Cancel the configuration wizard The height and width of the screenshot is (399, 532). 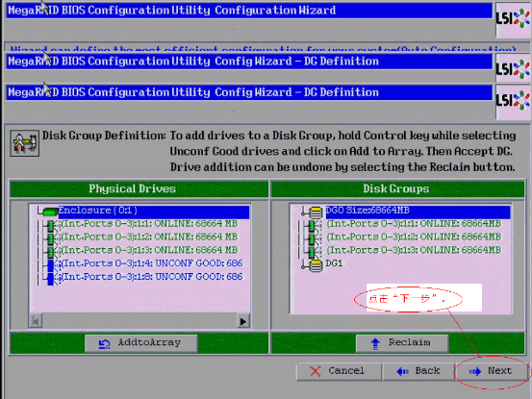339,371
